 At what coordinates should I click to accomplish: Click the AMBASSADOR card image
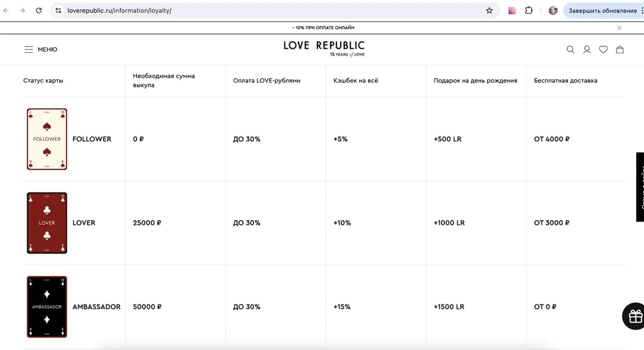click(x=47, y=307)
